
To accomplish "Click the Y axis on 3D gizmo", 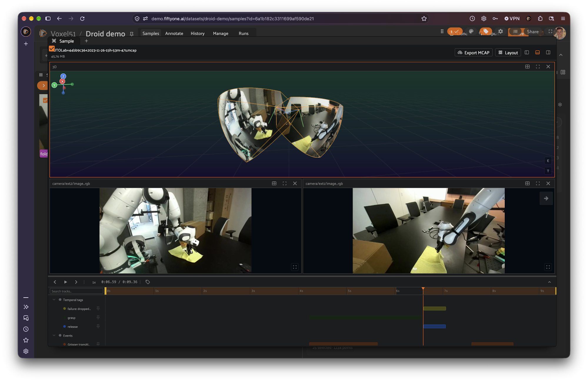I will 54,85.
